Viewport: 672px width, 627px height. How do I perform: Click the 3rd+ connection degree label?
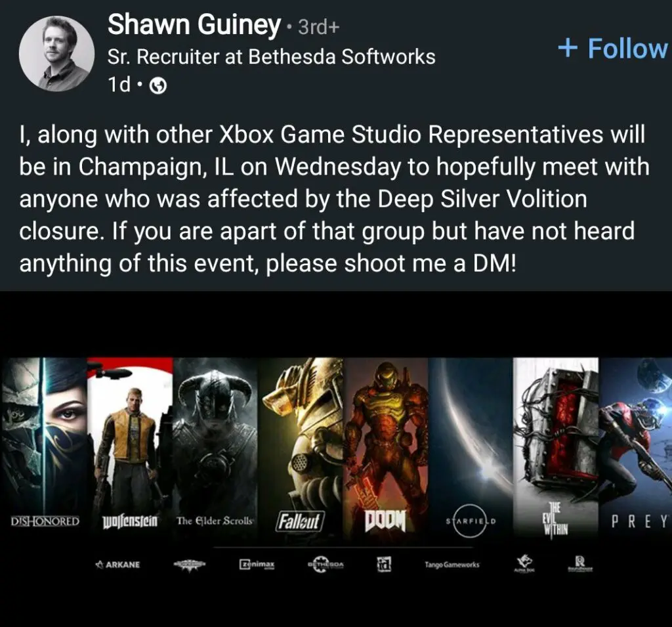pyautogui.click(x=319, y=27)
